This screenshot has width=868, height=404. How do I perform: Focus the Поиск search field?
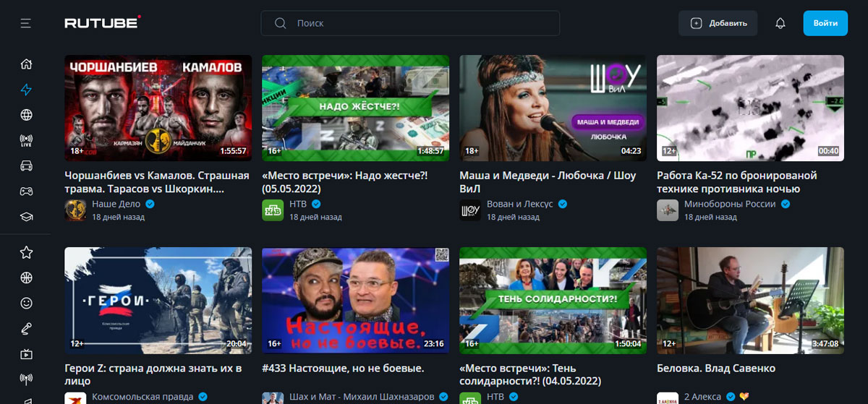(x=410, y=23)
